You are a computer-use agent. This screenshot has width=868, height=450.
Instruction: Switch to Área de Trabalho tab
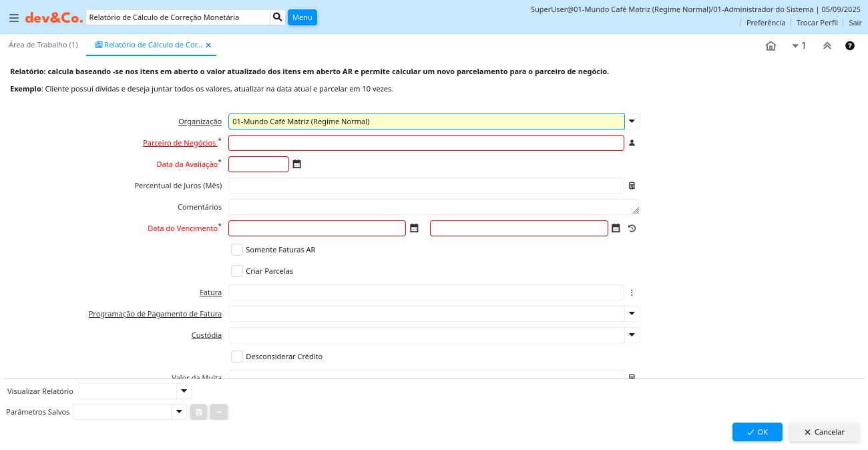[43, 45]
